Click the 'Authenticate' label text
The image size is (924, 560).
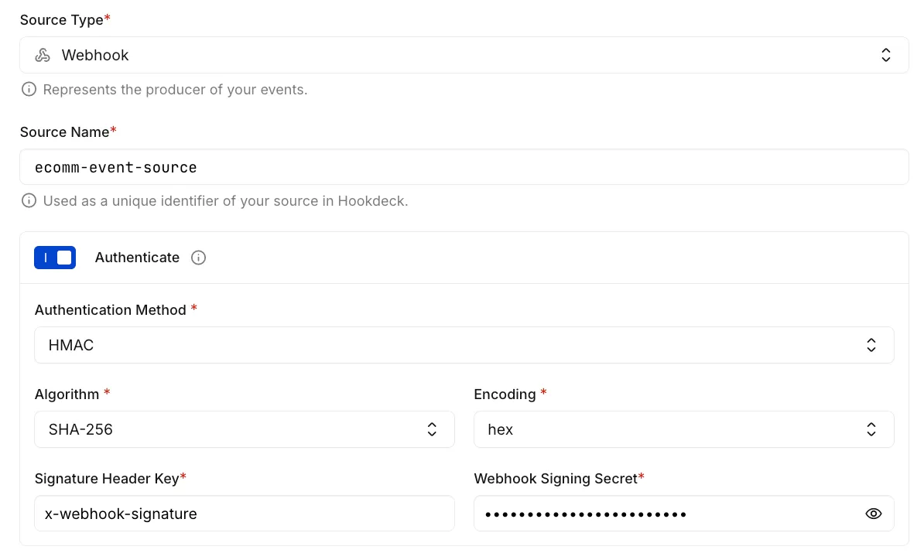[x=137, y=258]
